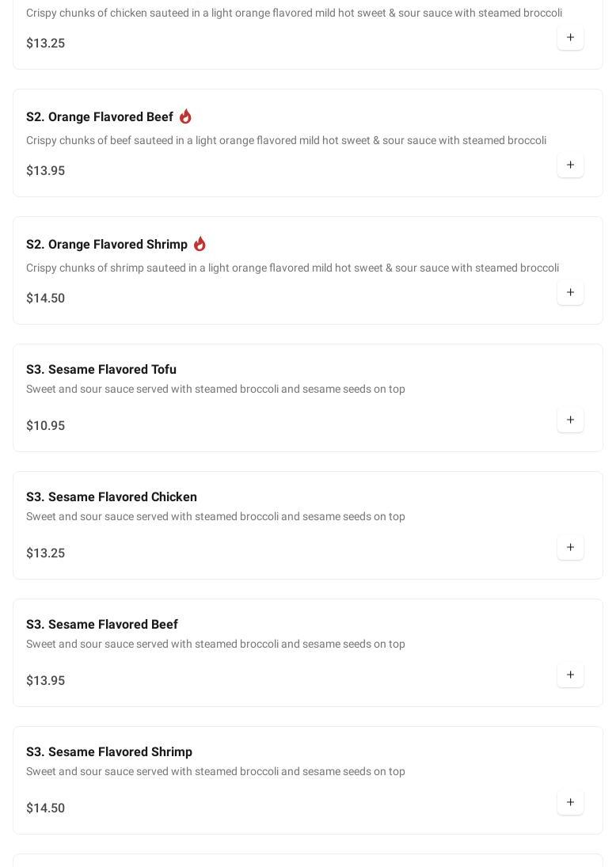Viewport: 616px width, 867px height.
Task: Click the Orange Flavored Shrimp description text
Action: pos(292,268)
